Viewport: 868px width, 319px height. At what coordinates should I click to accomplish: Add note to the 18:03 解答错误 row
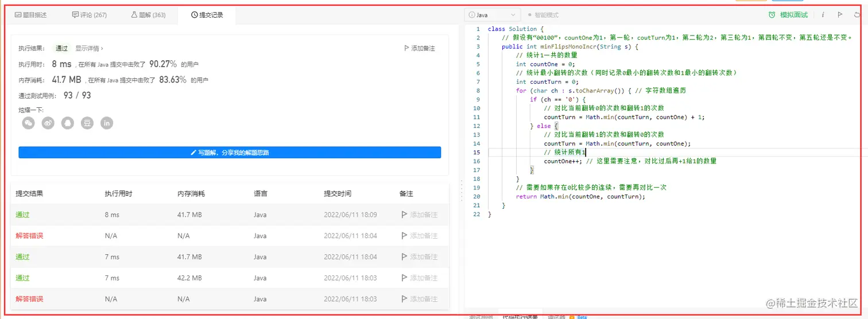point(419,299)
